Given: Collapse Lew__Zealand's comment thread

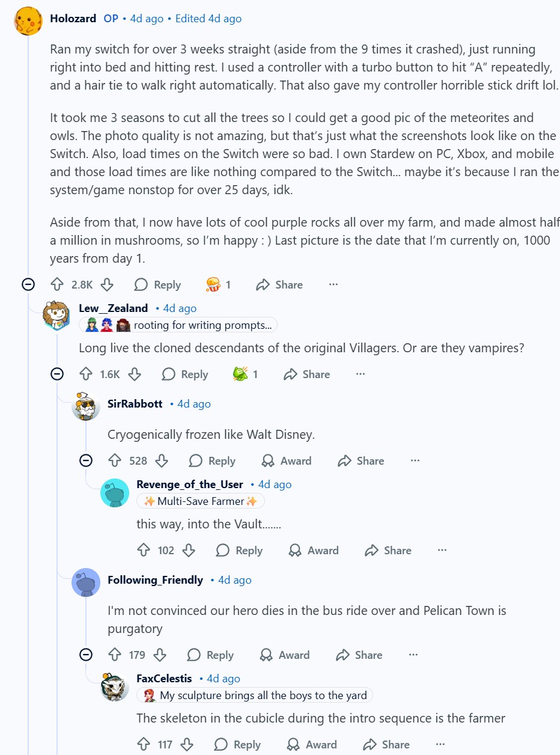Looking at the screenshot, I should [x=57, y=374].
